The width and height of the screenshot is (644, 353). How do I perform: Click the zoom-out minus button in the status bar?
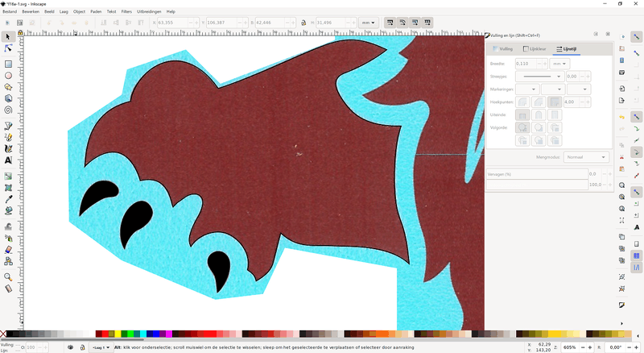583,347
